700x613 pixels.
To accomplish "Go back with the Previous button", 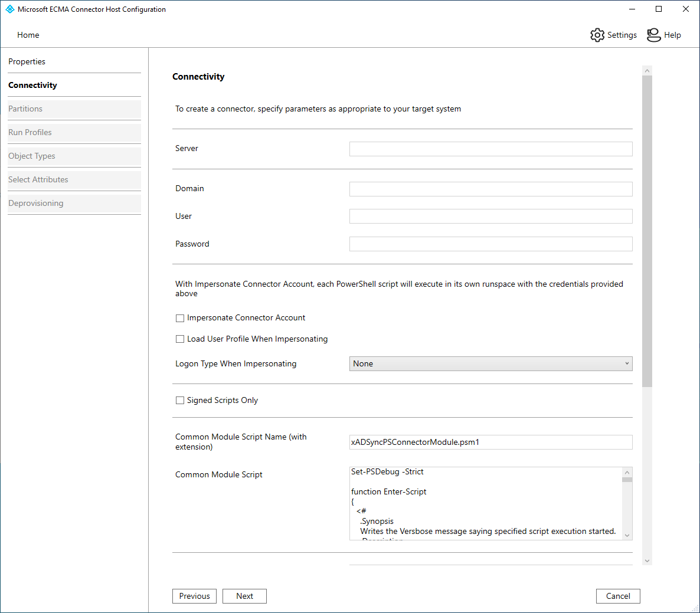I will click(194, 596).
